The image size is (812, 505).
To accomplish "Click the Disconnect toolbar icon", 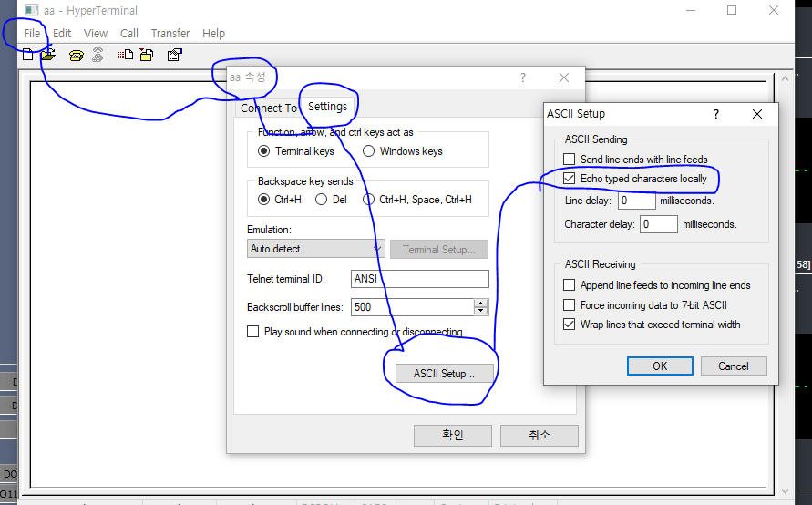I will (x=98, y=55).
